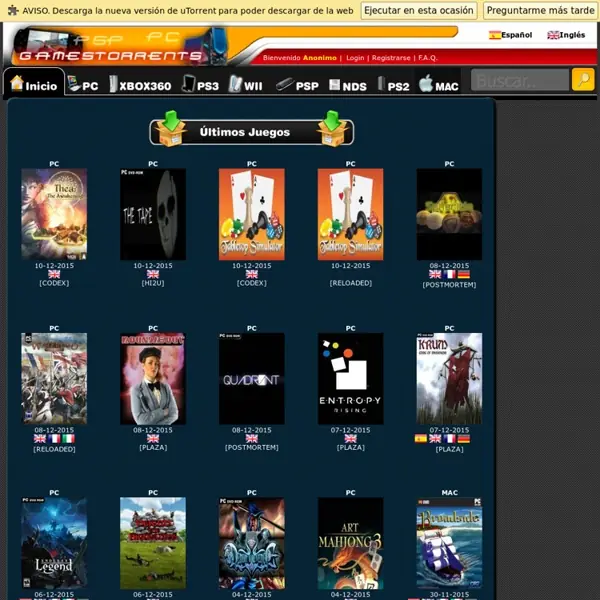
Task: Open the MAC games tab
Action: pos(439,84)
